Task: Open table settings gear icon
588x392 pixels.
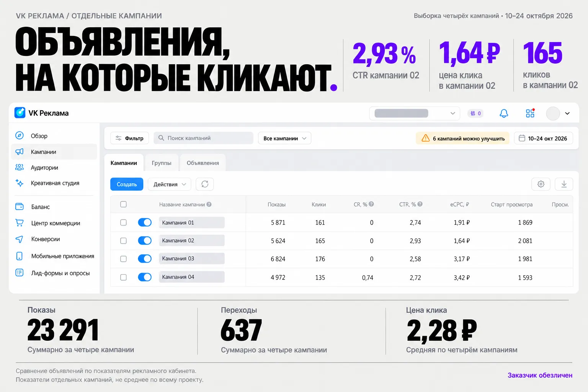Action: point(541,184)
